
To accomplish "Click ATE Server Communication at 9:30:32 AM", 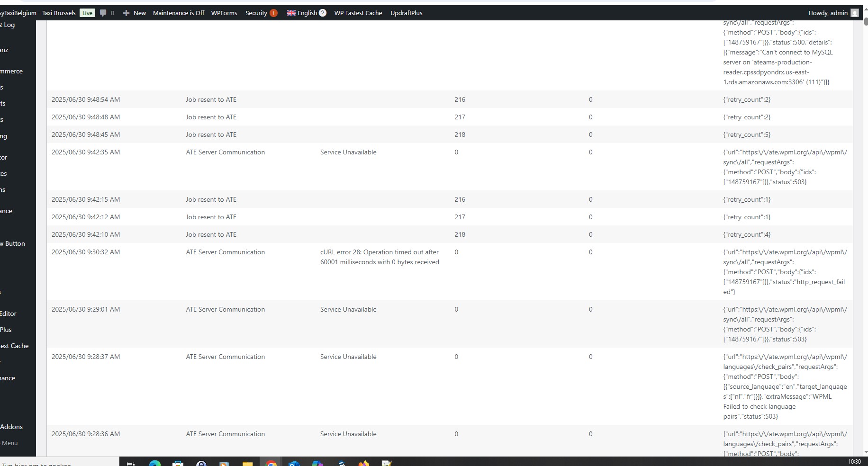I will click(x=226, y=252).
